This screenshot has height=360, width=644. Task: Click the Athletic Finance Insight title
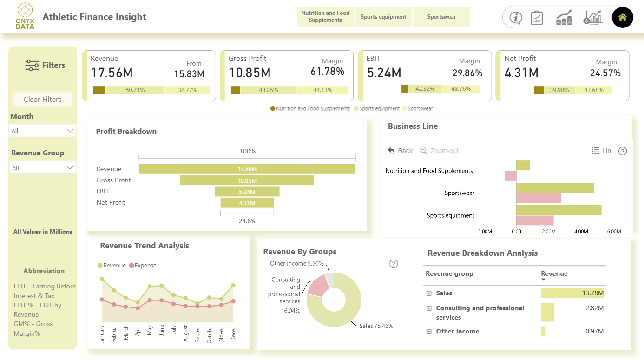(94, 17)
